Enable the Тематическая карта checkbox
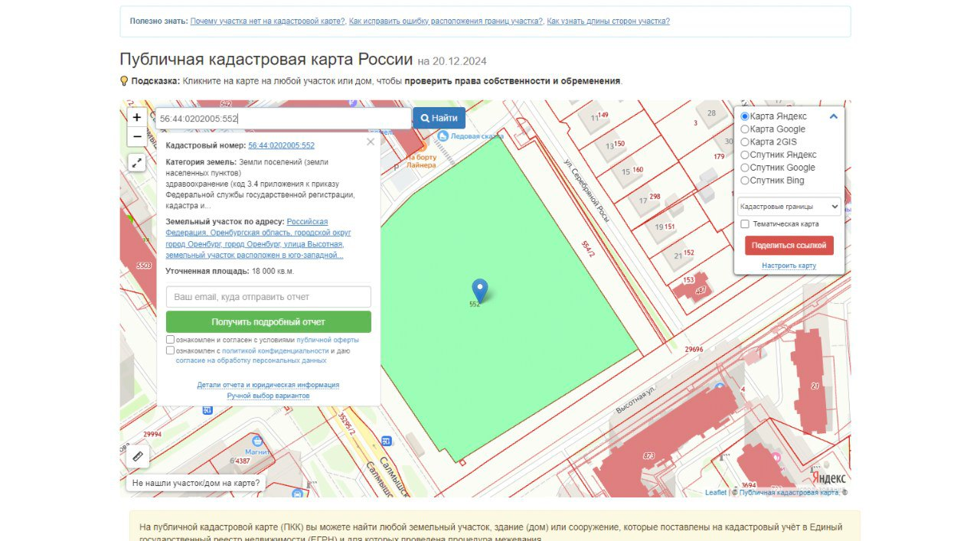Screen dimensions: 980x541 click(x=745, y=224)
